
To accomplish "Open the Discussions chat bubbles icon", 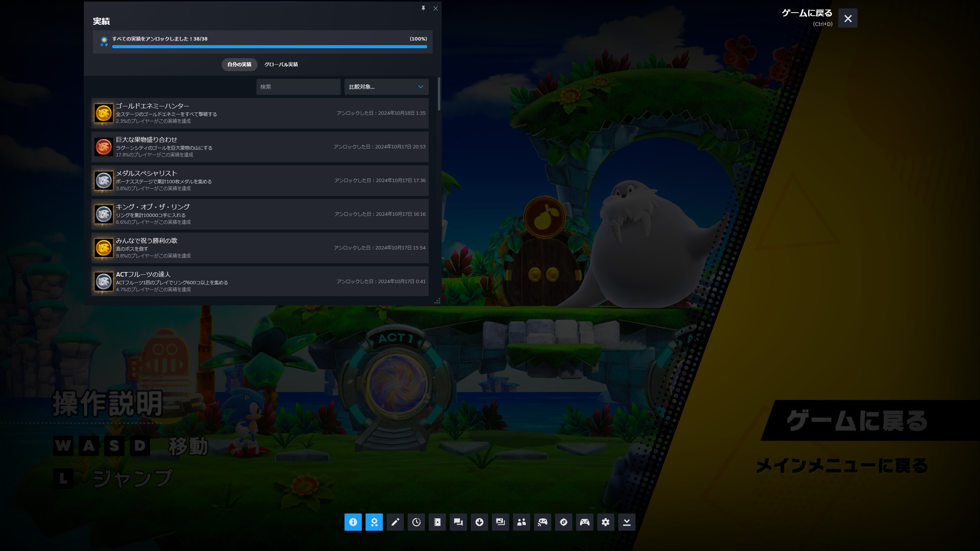I will pos(458,522).
